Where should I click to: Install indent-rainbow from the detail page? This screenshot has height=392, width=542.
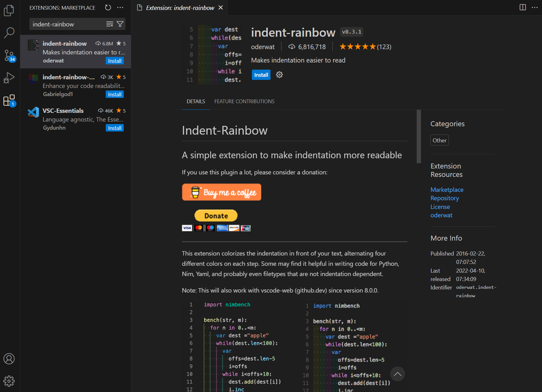[x=261, y=75]
